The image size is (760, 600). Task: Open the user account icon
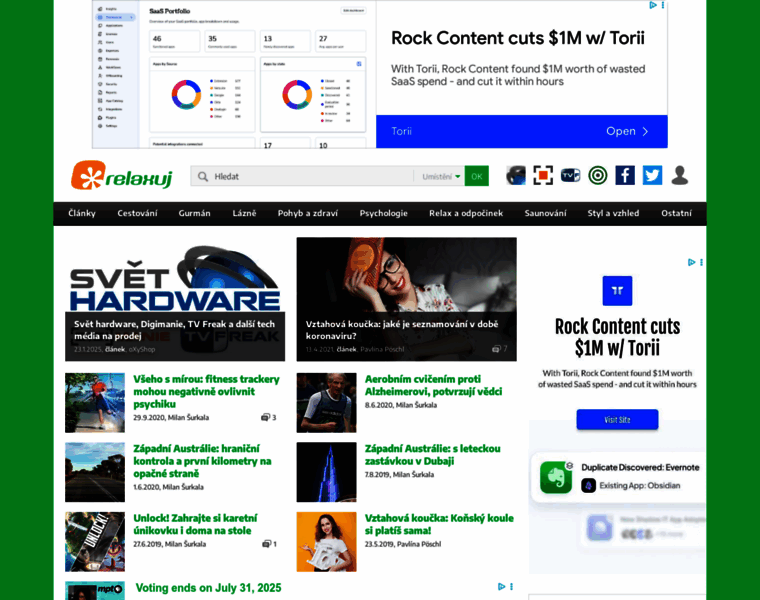click(x=680, y=175)
